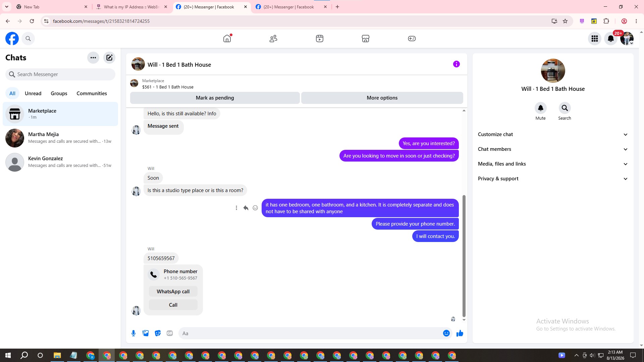Choose a sticker with sticker icon
Viewport: 644px width, 362px height.
pos(158,333)
